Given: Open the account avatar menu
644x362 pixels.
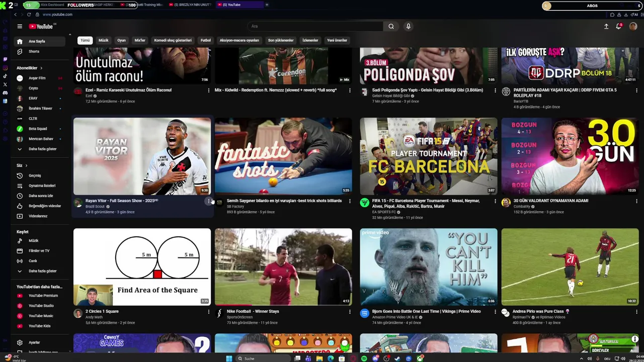Looking at the screenshot, I should pyautogui.click(x=633, y=26).
